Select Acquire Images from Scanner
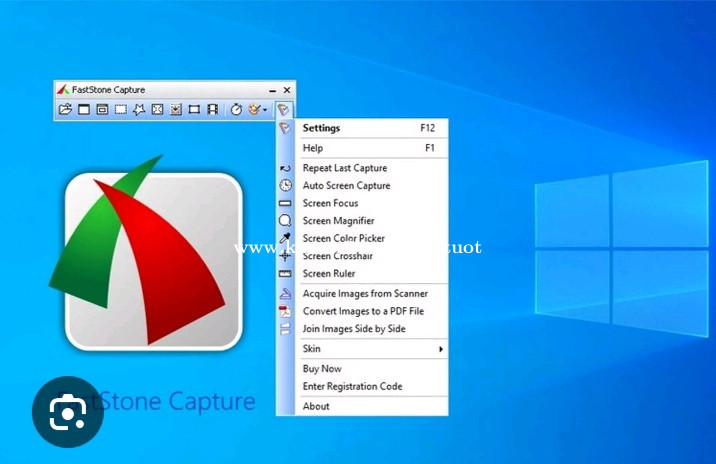This screenshot has height=464, width=716. coord(363,294)
